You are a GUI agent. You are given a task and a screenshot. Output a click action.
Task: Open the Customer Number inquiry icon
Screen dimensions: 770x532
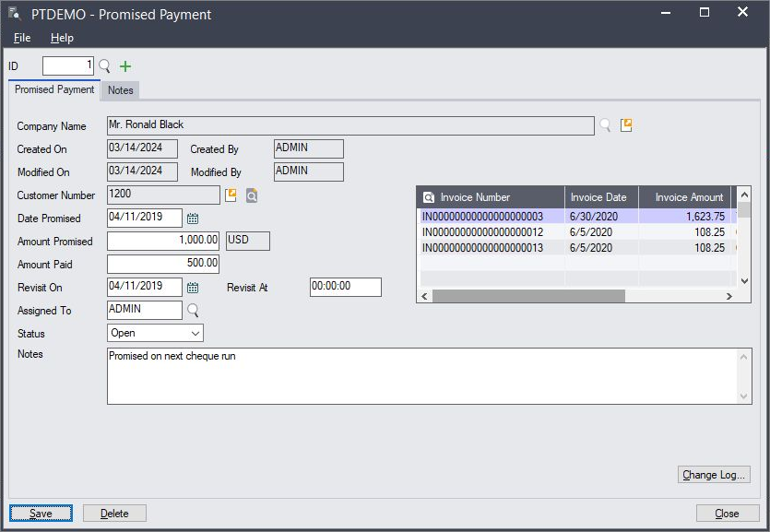click(x=251, y=195)
